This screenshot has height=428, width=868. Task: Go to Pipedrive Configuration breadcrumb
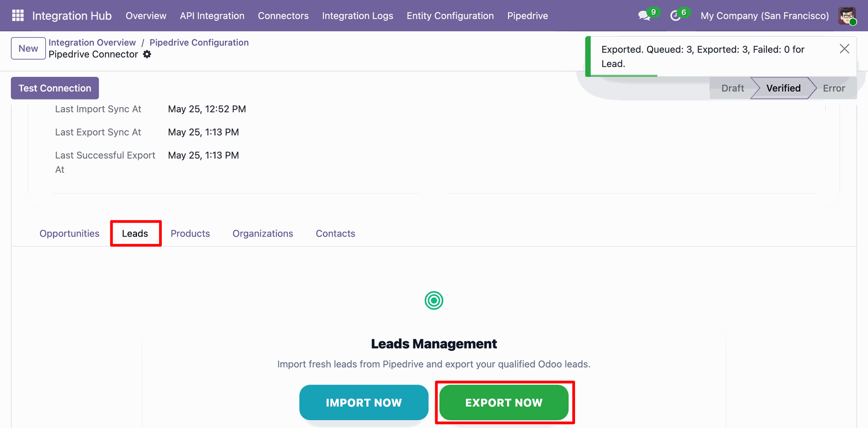point(199,43)
